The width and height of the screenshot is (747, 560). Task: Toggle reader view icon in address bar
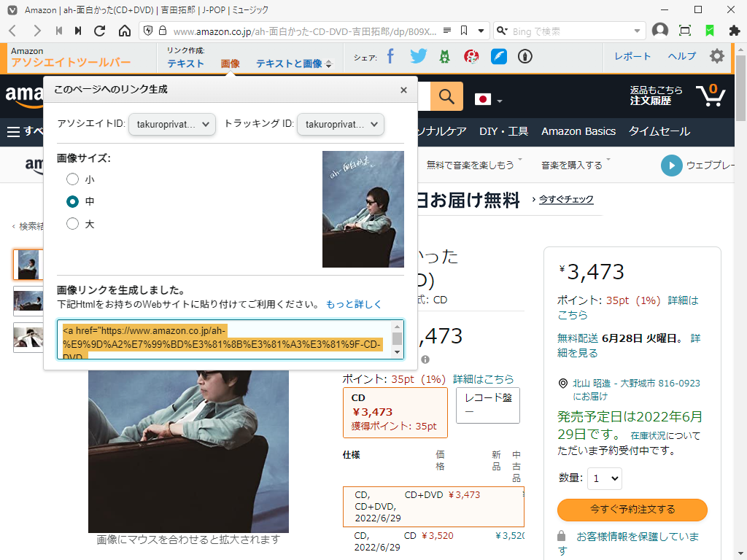[447, 31]
